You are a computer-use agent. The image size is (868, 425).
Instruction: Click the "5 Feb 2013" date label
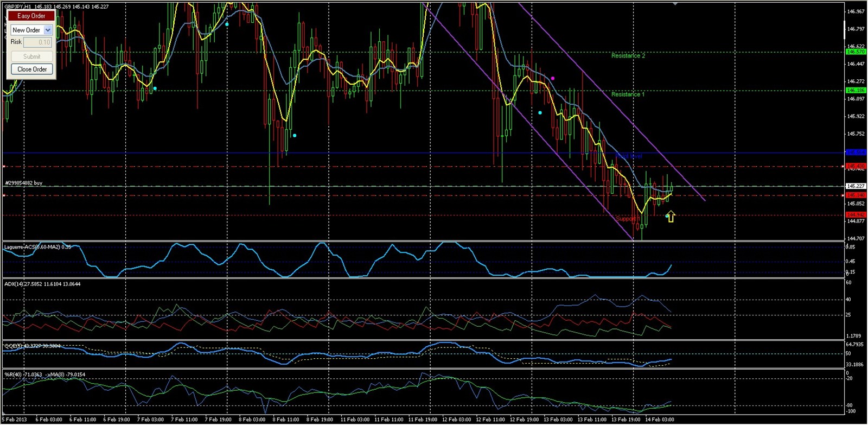click(x=15, y=420)
